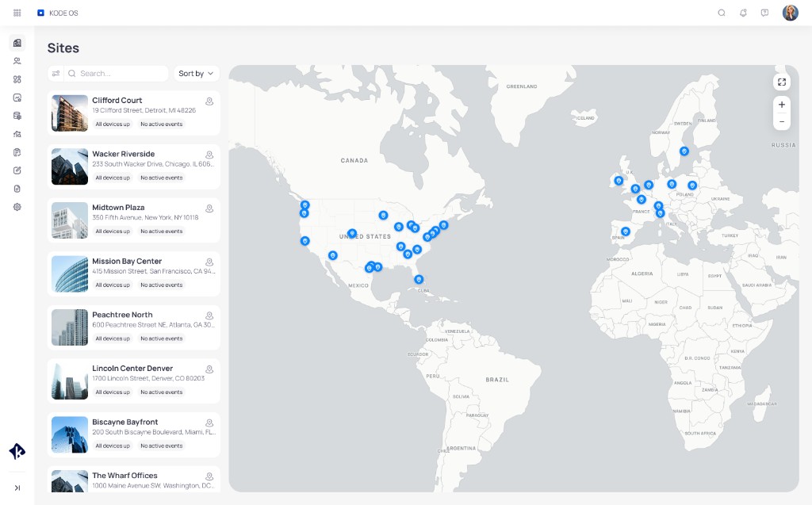Open the user profile avatar
The image size is (812, 505).
(791, 13)
